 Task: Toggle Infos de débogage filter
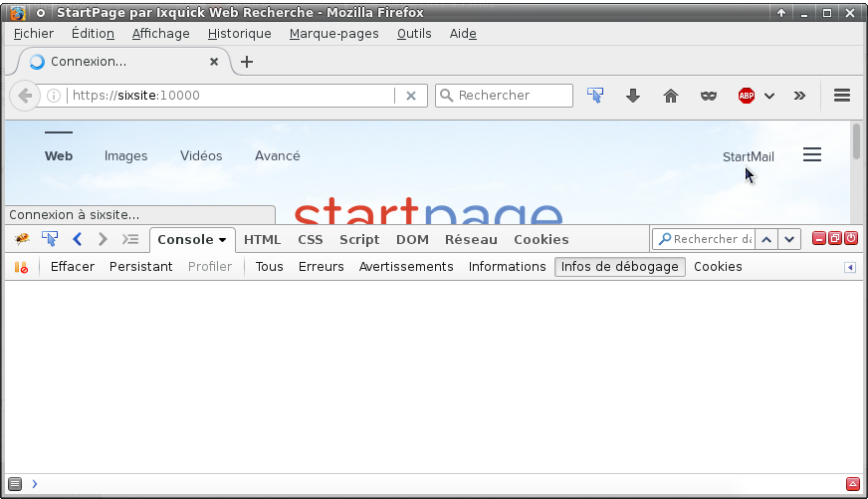(619, 266)
